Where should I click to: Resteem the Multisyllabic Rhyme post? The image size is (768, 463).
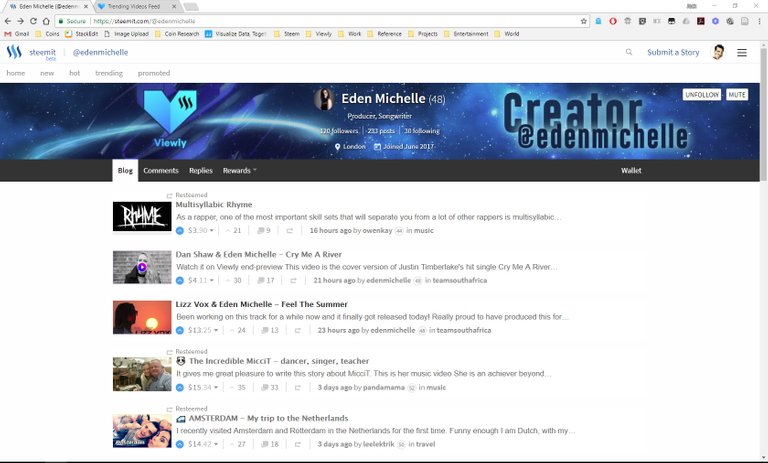pyautogui.click(x=289, y=230)
